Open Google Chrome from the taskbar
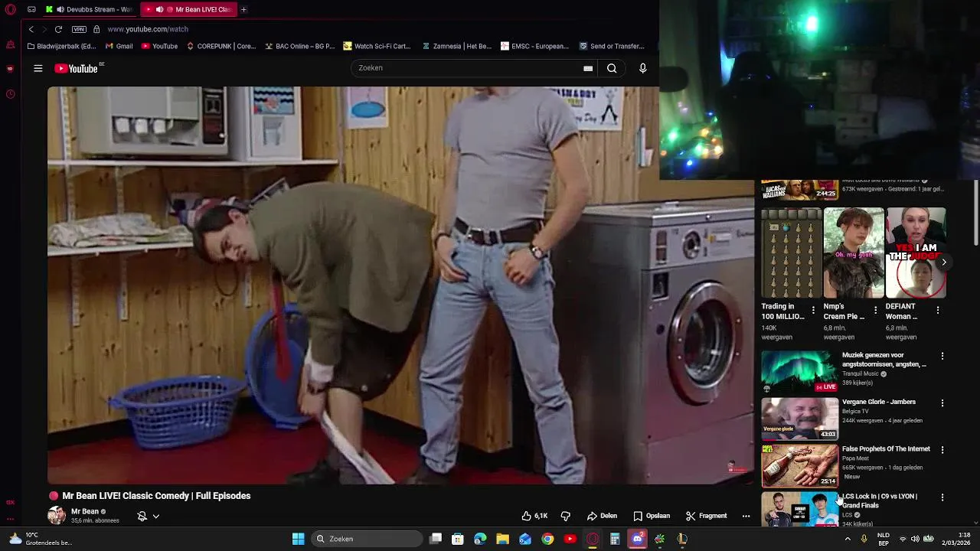 click(547, 539)
